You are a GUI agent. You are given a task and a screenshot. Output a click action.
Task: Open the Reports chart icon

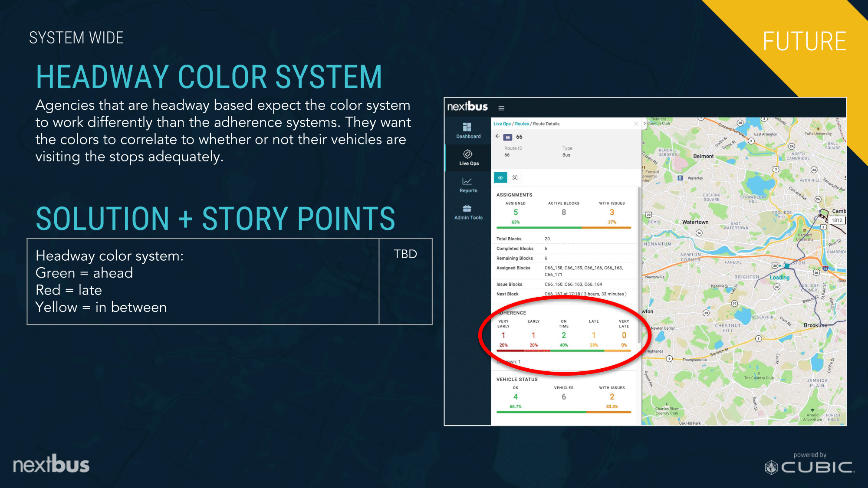click(467, 181)
